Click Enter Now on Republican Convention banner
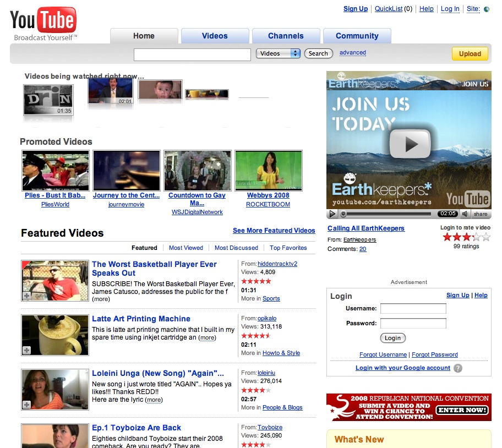Viewport: 502px width, 448px height. tap(462, 410)
